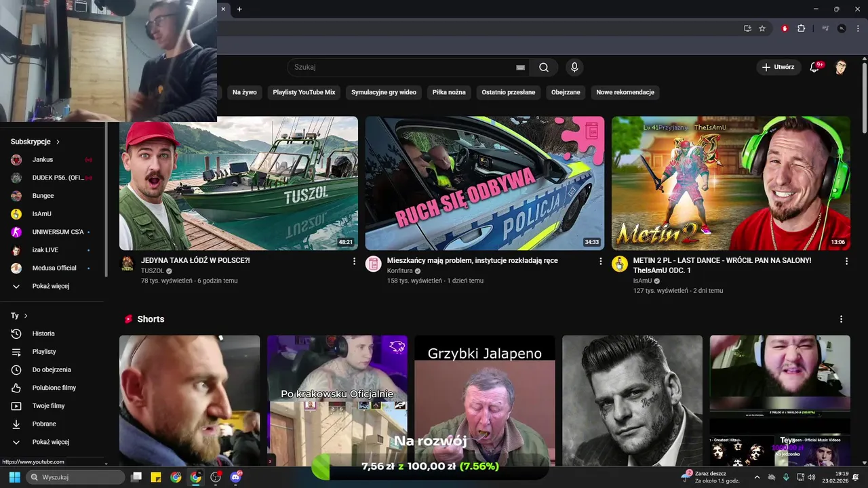Viewport: 868px width, 488px height.
Task: Click the Utwórz create button
Action: point(778,67)
